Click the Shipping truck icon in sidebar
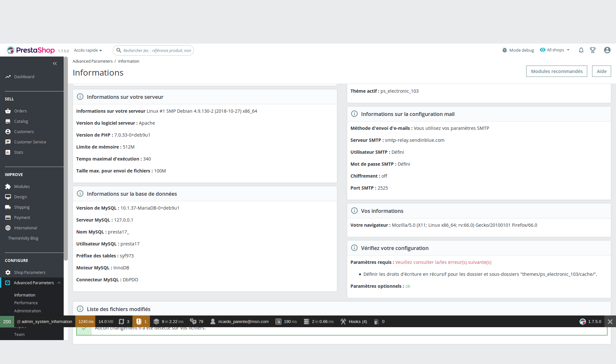The height and width of the screenshot is (364, 616). click(x=8, y=207)
